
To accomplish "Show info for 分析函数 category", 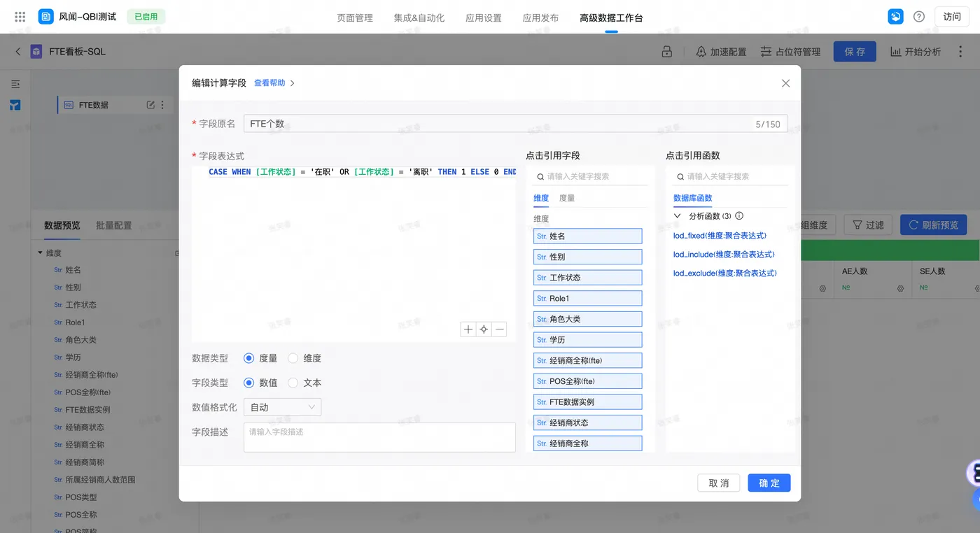I will point(739,216).
